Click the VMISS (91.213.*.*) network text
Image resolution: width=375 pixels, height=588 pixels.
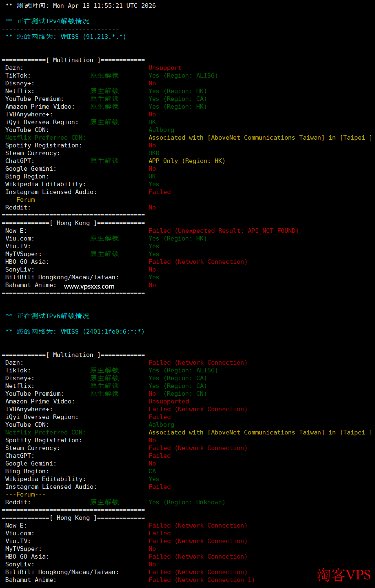pyautogui.click(x=93, y=37)
